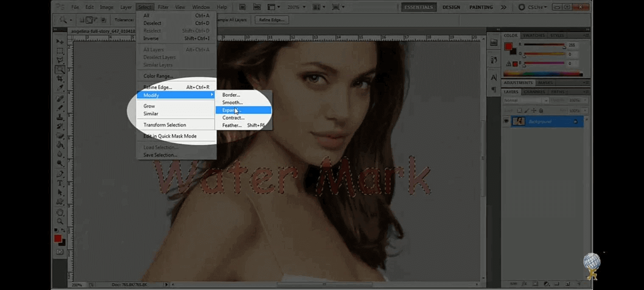
Task: Select the Hand tool
Action: pyautogui.click(x=60, y=212)
